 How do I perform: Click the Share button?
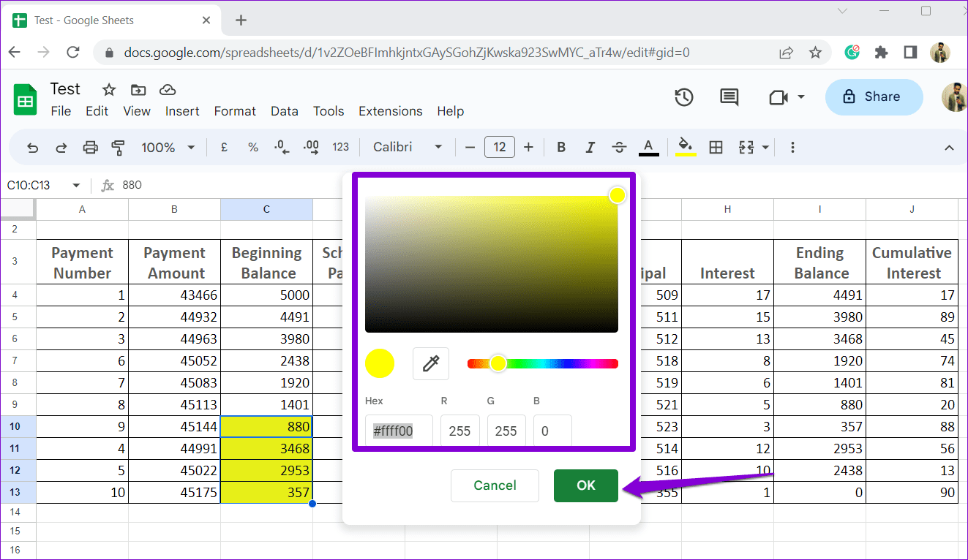[874, 97]
